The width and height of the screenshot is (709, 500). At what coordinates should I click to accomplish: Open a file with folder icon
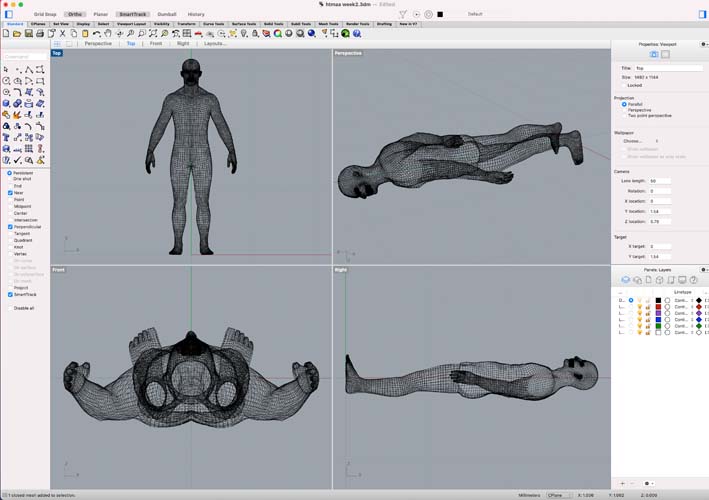click(x=17, y=33)
